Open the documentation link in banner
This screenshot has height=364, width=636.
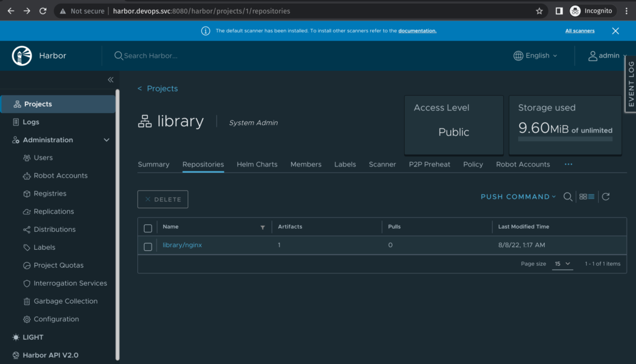(x=417, y=31)
